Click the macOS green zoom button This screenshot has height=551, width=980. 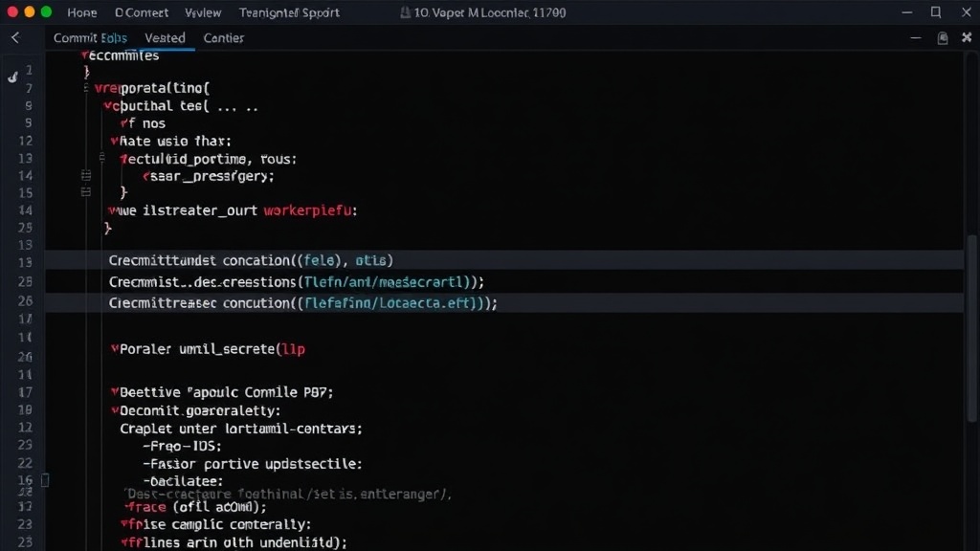pyautogui.click(x=46, y=11)
